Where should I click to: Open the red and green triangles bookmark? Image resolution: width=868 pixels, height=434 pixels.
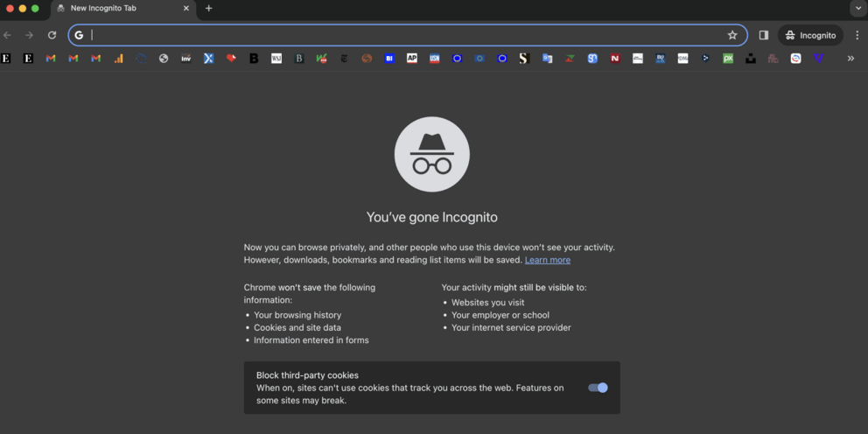570,58
